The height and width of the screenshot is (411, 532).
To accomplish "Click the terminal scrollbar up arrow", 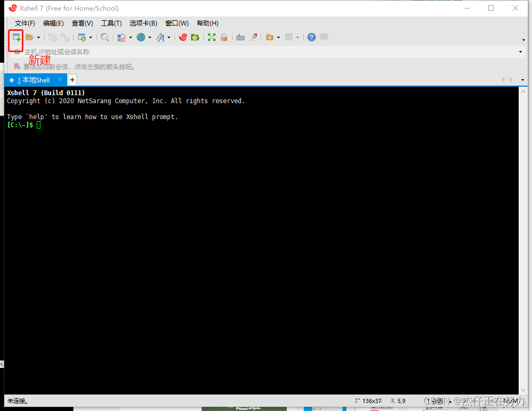I will 523,91.
